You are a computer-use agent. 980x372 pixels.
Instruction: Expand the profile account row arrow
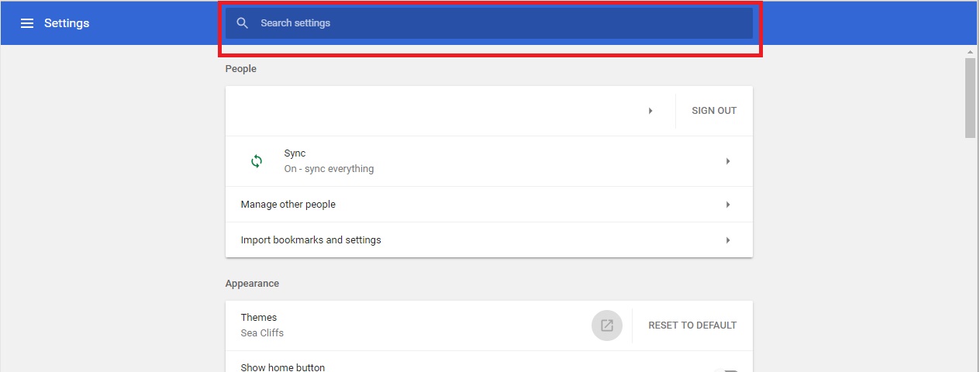[650, 111]
